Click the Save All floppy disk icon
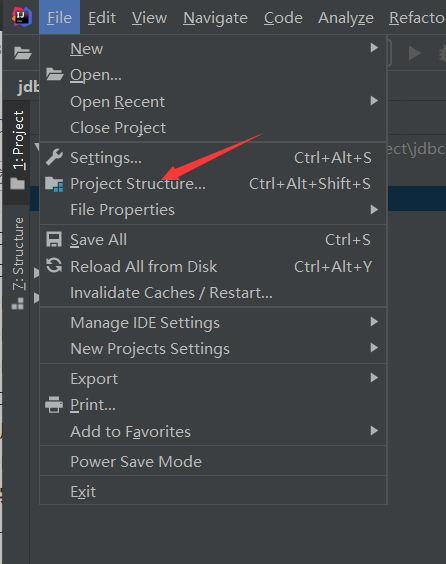The height and width of the screenshot is (564, 446). [x=54, y=240]
